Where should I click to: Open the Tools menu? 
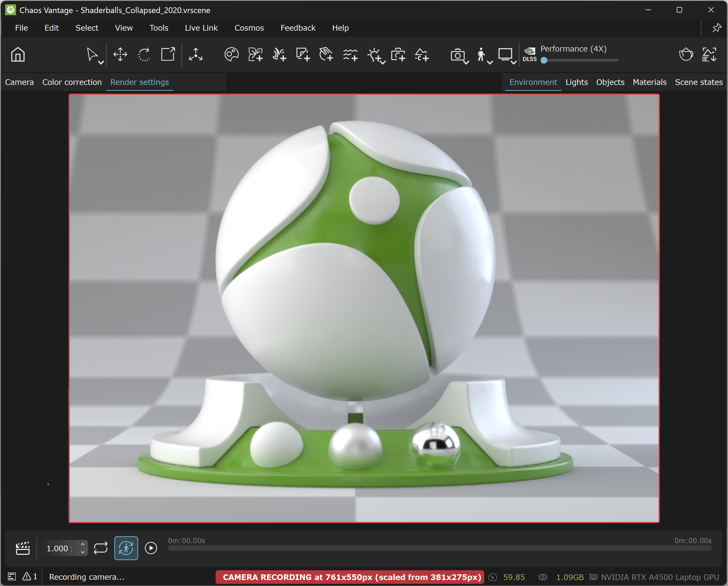click(x=159, y=28)
